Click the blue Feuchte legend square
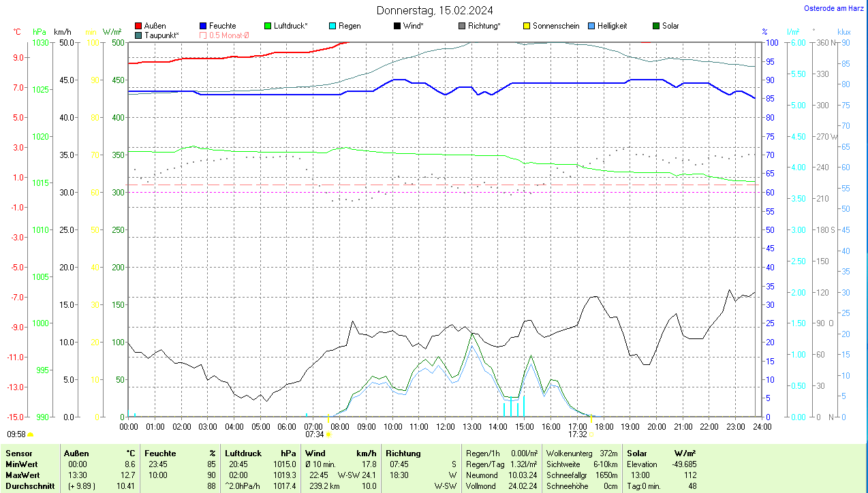This screenshot has width=868, height=493. click(203, 26)
